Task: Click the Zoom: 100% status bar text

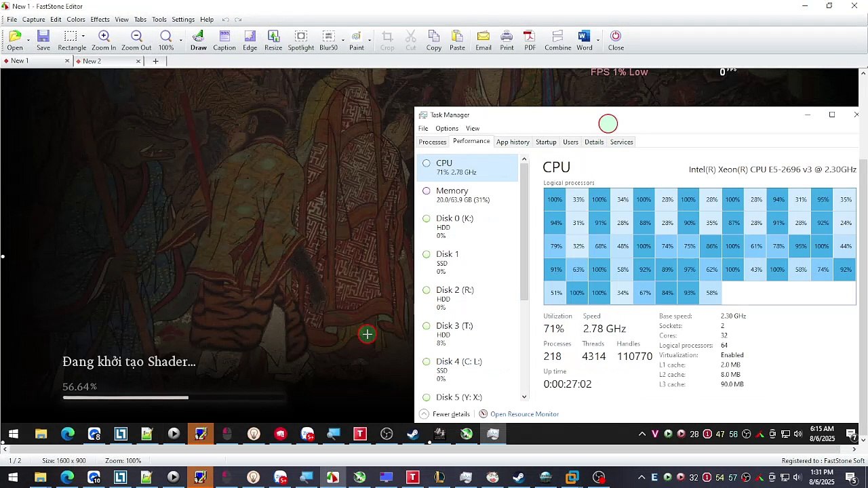Action: [123, 461]
